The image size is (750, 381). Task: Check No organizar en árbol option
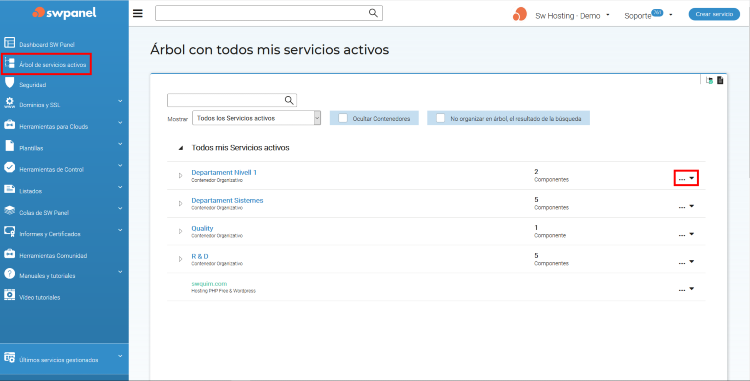440,118
